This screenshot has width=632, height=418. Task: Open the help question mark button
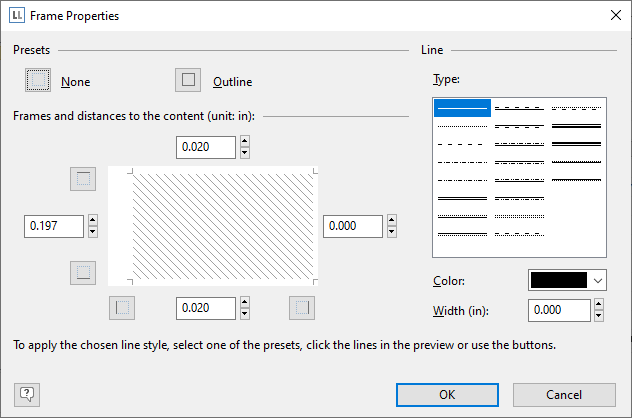pos(27,394)
